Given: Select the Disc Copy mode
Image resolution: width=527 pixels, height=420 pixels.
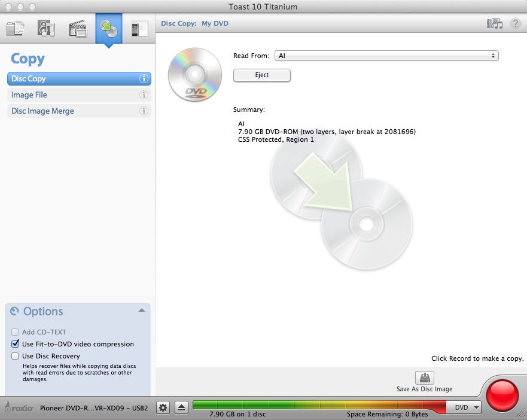Looking at the screenshot, I should 79,79.
